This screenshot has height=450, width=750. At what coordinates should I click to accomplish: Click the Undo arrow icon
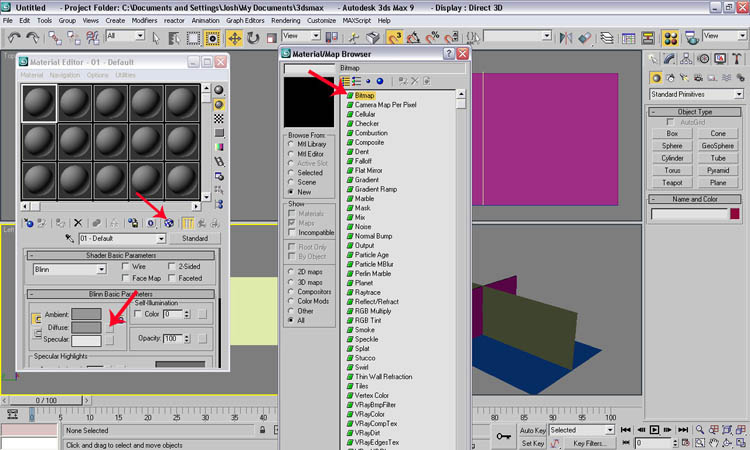coord(16,38)
